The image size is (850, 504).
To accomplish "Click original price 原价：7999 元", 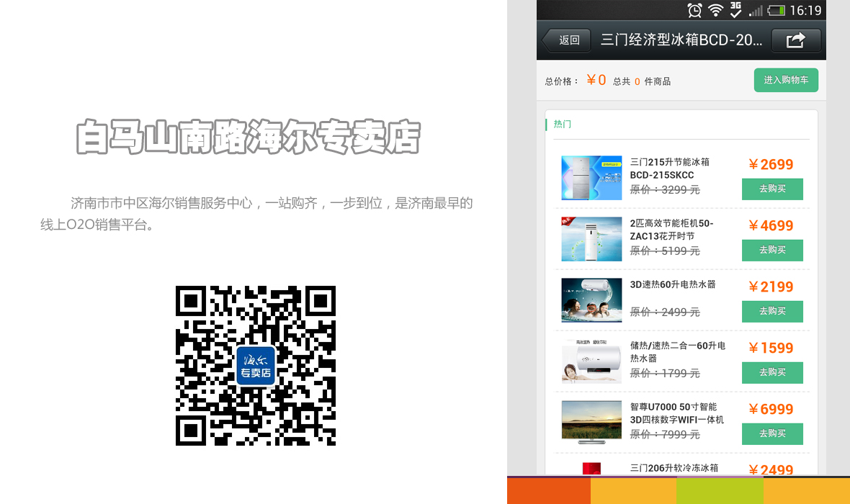I will click(x=665, y=435).
